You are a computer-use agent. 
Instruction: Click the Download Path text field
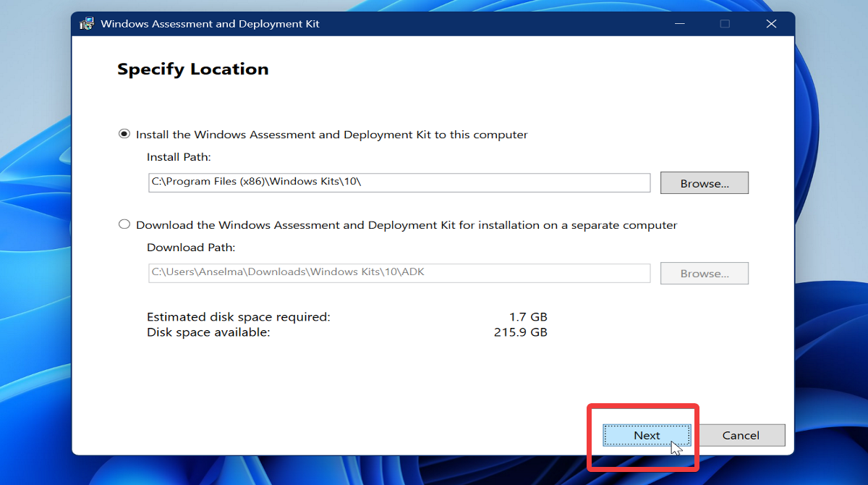pos(398,273)
